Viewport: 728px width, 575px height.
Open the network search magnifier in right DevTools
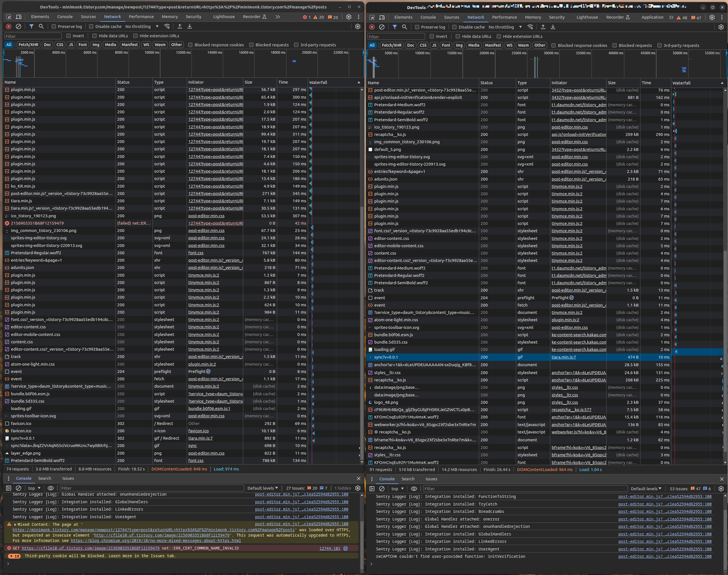[405, 27]
